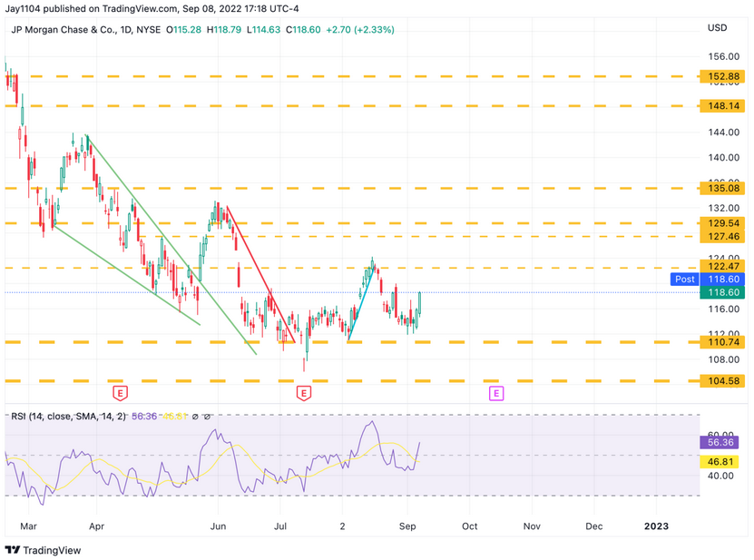This screenshot has width=754, height=560.
Task: Click the 132.00 price axis tick
Action: click(x=724, y=208)
